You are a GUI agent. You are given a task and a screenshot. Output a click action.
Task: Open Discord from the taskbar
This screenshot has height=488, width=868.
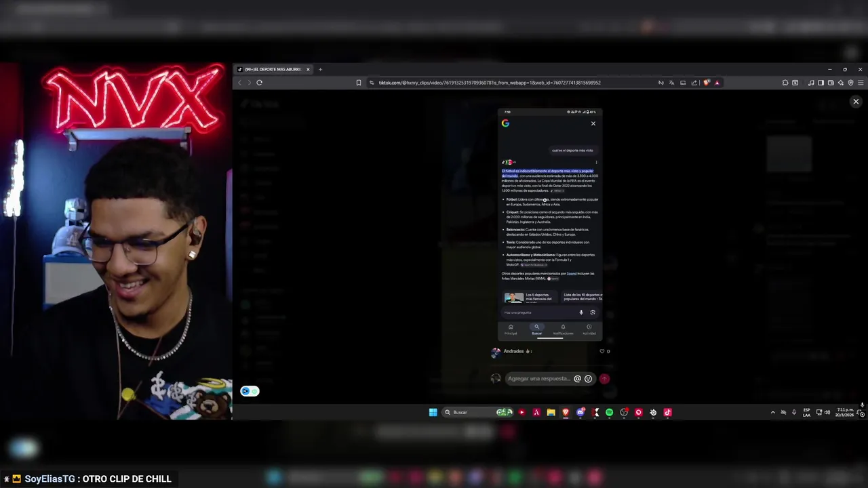point(580,412)
